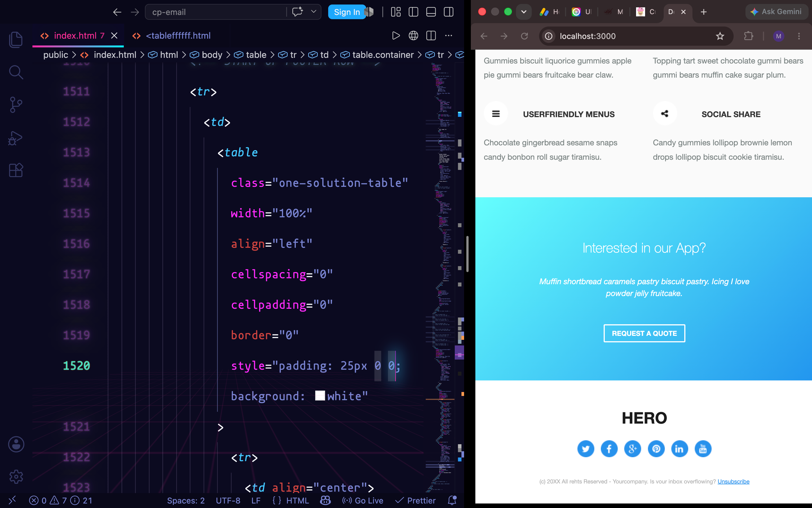
Task: Open the preview in browser globe icon
Action: [413, 36]
